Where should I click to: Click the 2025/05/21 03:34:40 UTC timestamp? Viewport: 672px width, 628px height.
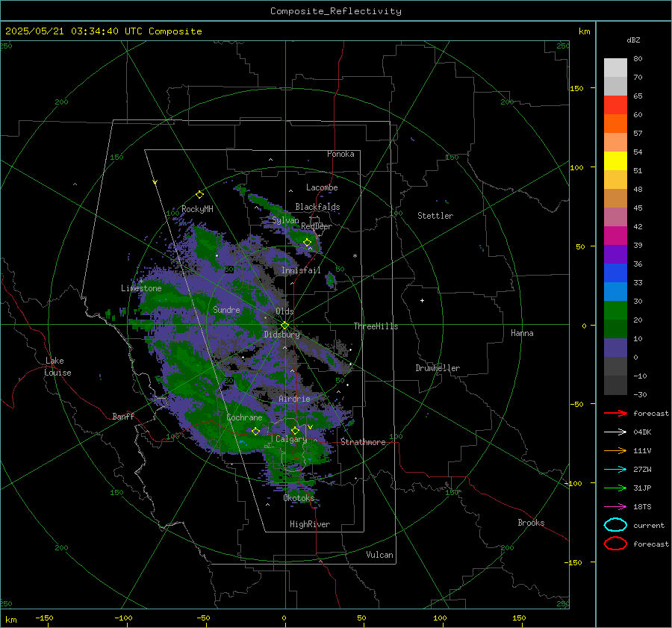tap(65, 31)
